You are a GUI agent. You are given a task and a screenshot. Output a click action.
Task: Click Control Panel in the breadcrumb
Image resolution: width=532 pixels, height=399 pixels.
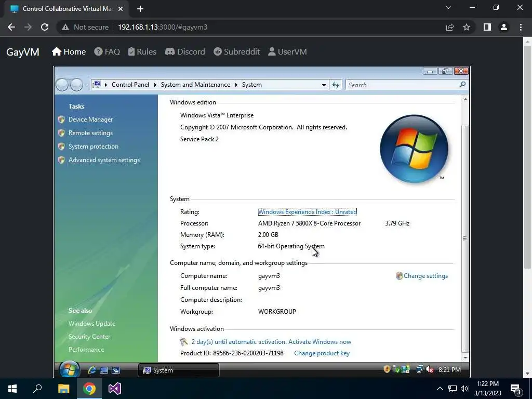[x=130, y=85]
